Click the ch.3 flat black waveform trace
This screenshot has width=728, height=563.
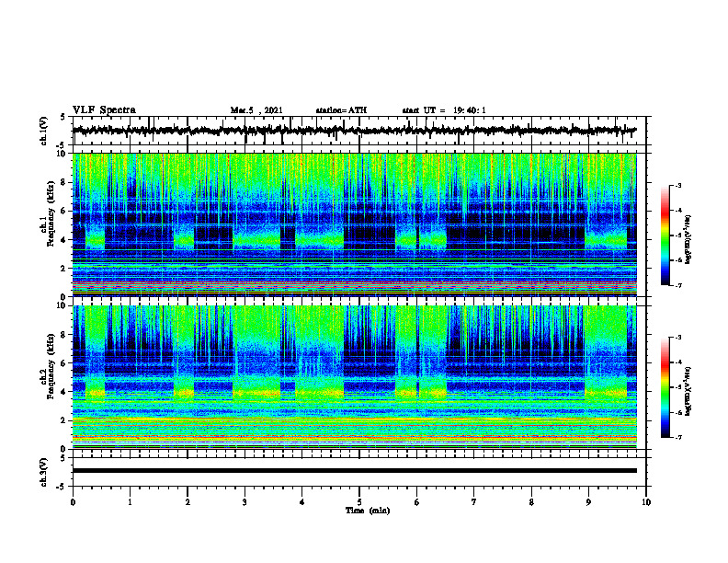[x=354, y=471]
